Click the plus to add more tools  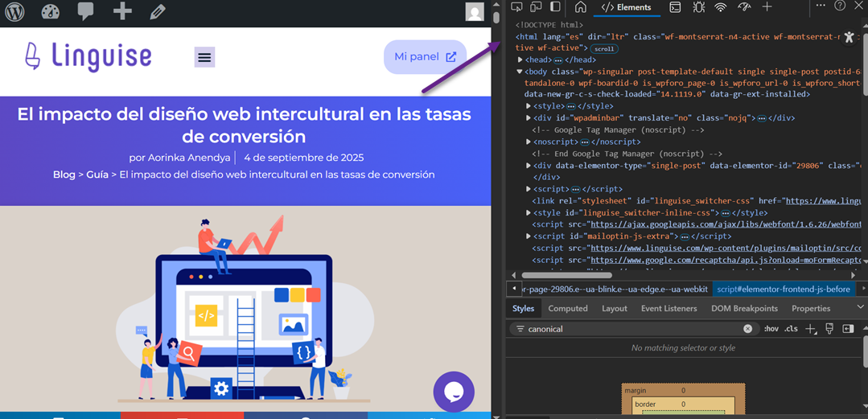click(x=767, y=6)
